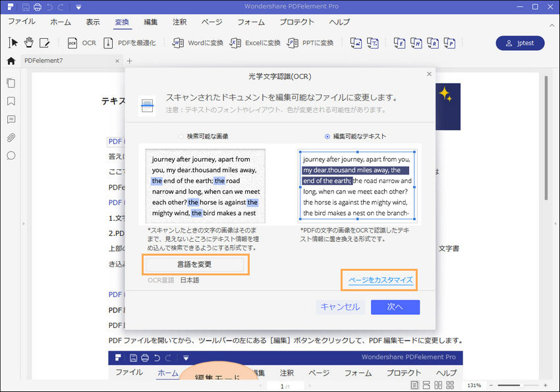
Task: Open the ホーム tab
Action: tap(61, 22)
